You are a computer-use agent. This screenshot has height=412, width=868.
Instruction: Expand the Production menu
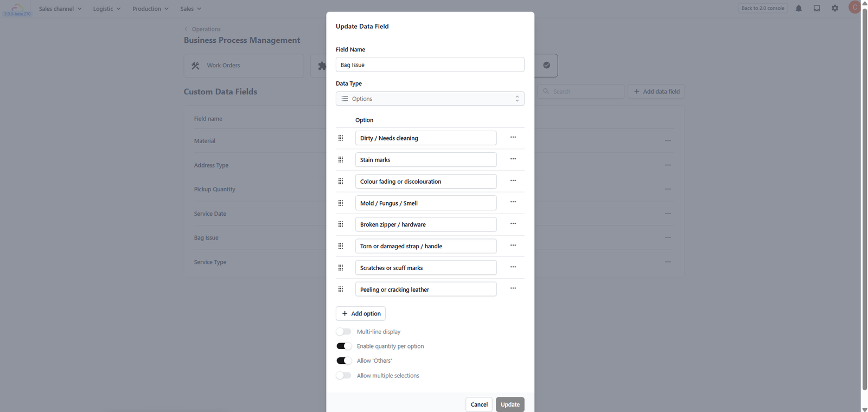pyautogui.click(x=150, y=9)
